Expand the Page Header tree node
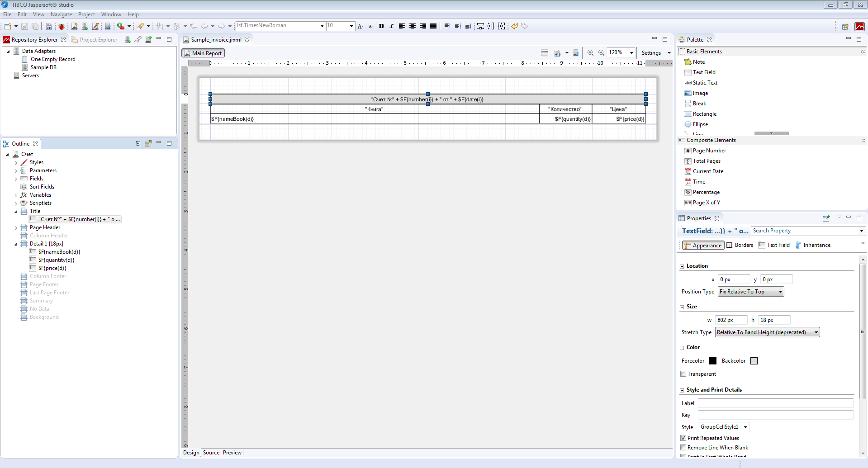This screenshot has height=468, width=868. pos(16,228)
